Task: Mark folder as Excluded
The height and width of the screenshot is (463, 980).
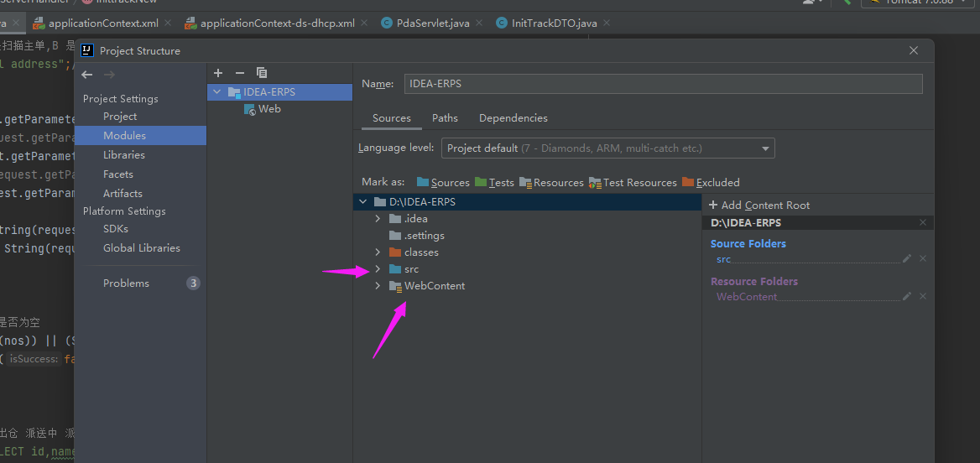Action: click(x=712, y=183)
